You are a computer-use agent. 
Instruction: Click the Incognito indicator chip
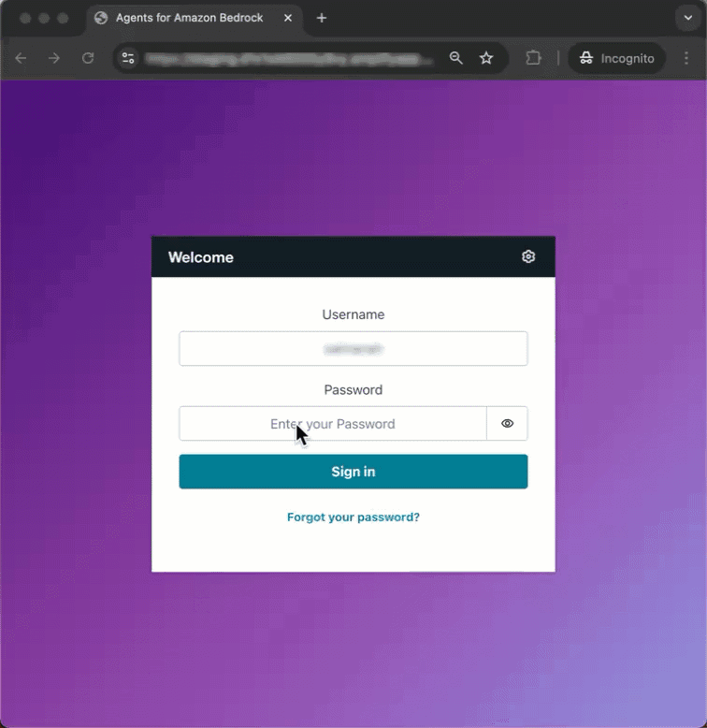(x=617, y=58)
